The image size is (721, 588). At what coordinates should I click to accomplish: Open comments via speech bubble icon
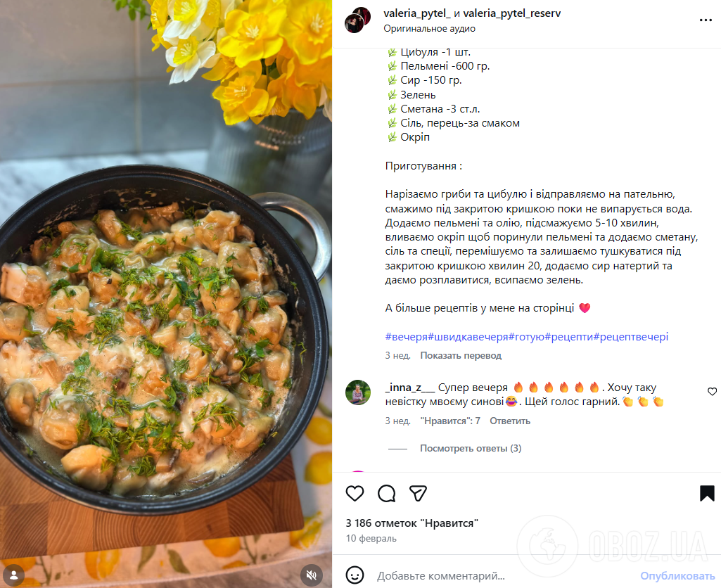pyautogui.click(x=386, y=493)
